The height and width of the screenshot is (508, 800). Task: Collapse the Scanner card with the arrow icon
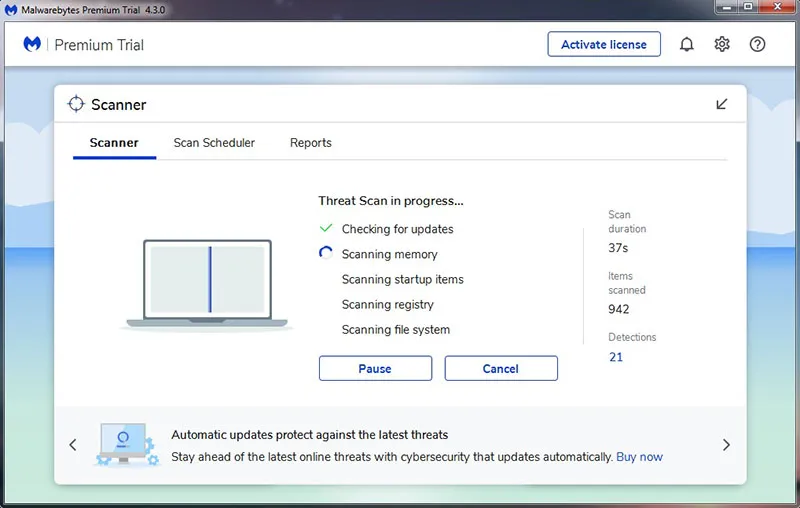(721, 104)
